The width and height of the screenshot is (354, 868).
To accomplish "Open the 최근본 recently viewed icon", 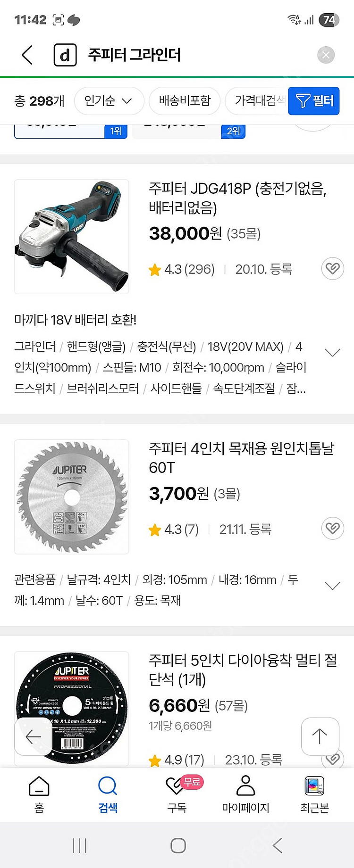I will [314, 795].
